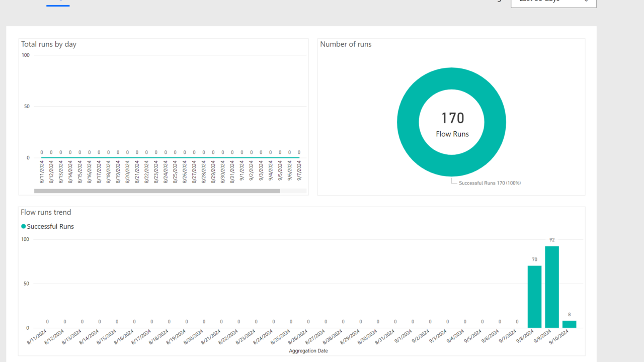Image resolution: width=644 pixels, height=362 pixels.
Task: Click the scrollbar thumb under Total runs by day
Action: 157,191
